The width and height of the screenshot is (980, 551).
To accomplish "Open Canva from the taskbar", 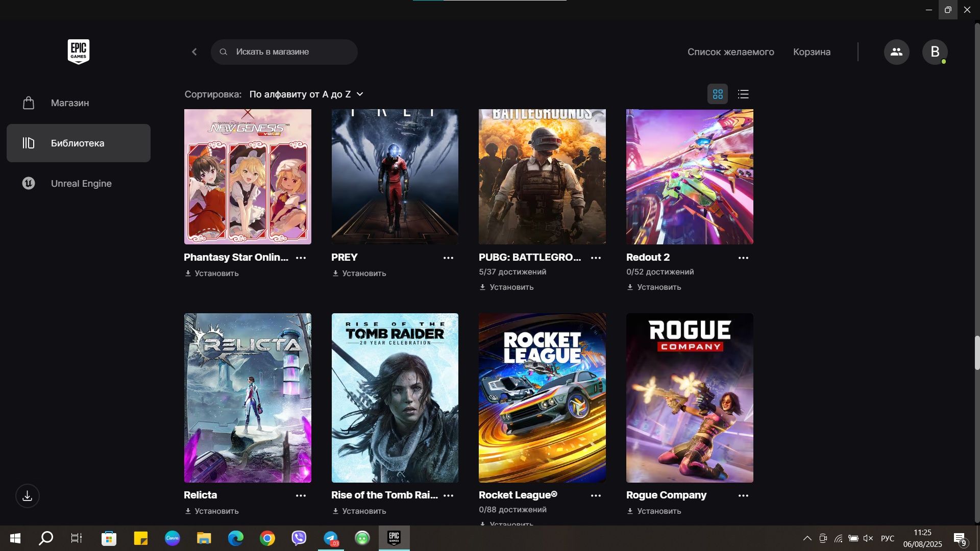I will [x=172, y=538].
